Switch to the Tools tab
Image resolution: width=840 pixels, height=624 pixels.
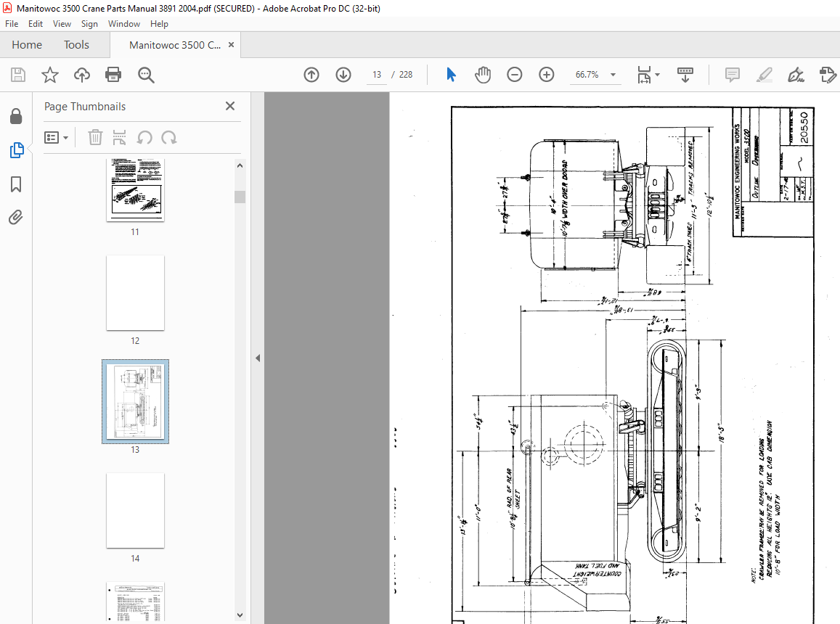[77, 45]
